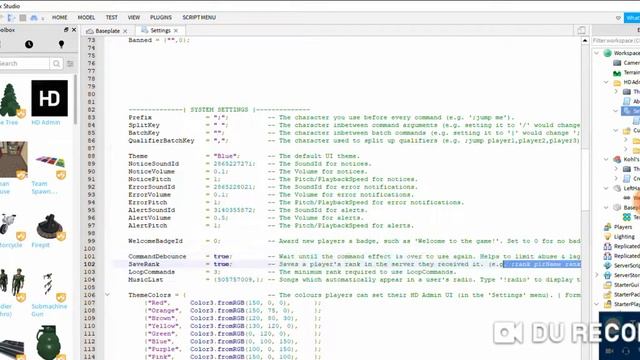
Task: Select the grenade model thumbnail
Action: coord(49,342)
